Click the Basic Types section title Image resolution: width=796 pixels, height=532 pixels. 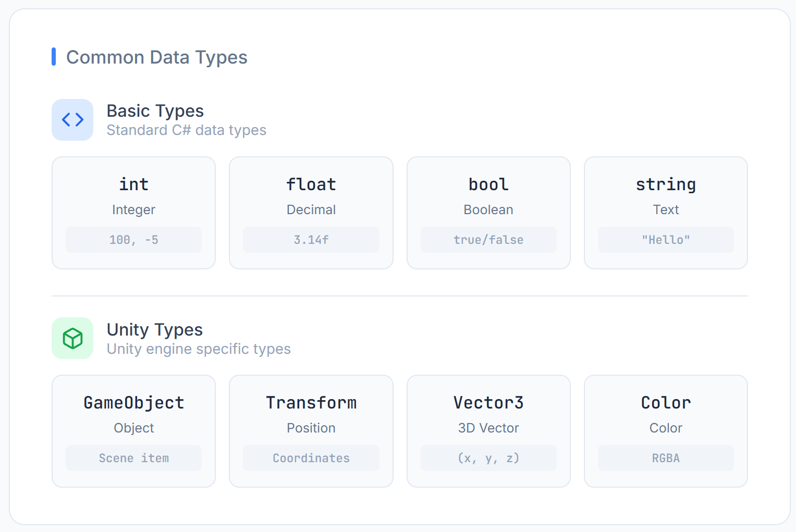point(155,110)
